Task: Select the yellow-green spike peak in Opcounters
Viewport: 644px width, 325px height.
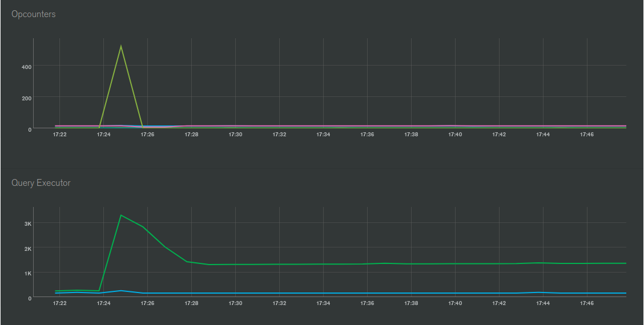Action: click(x=121, y=46)
